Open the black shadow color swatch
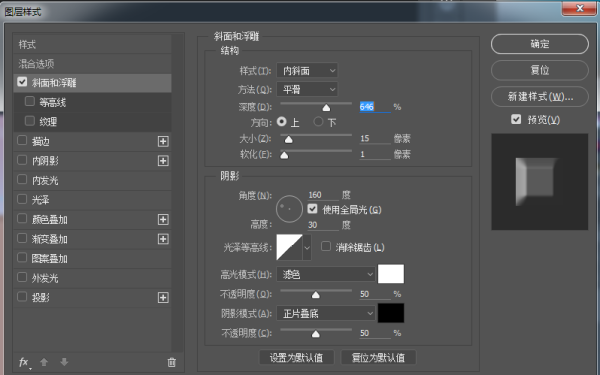Viewport: 600px width, 375px height. point(391,313)
